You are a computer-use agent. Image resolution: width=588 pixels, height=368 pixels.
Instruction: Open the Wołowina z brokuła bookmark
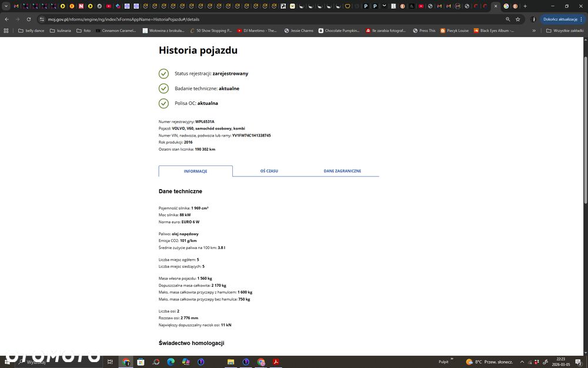point(163,31)
